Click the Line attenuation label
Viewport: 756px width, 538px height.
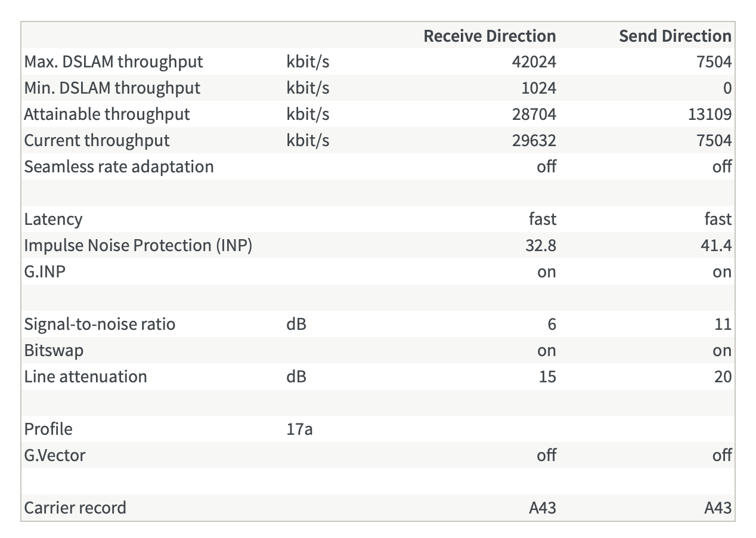(x=85, y=376)
